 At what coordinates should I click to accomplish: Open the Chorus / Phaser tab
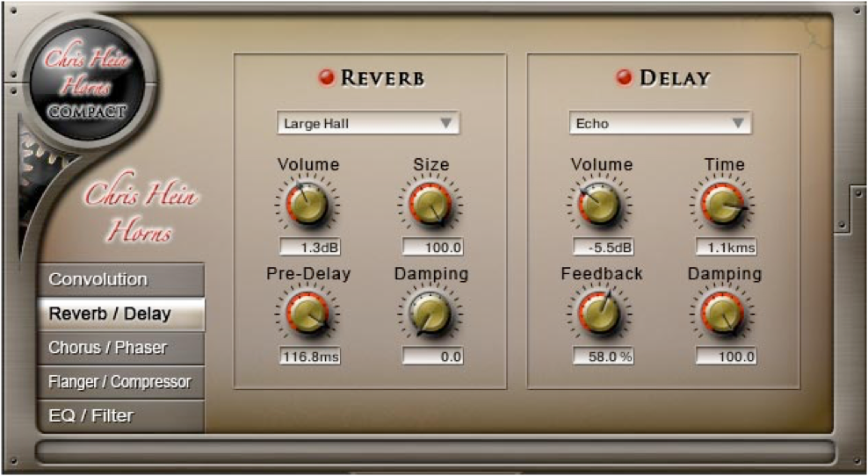point(120,348)
